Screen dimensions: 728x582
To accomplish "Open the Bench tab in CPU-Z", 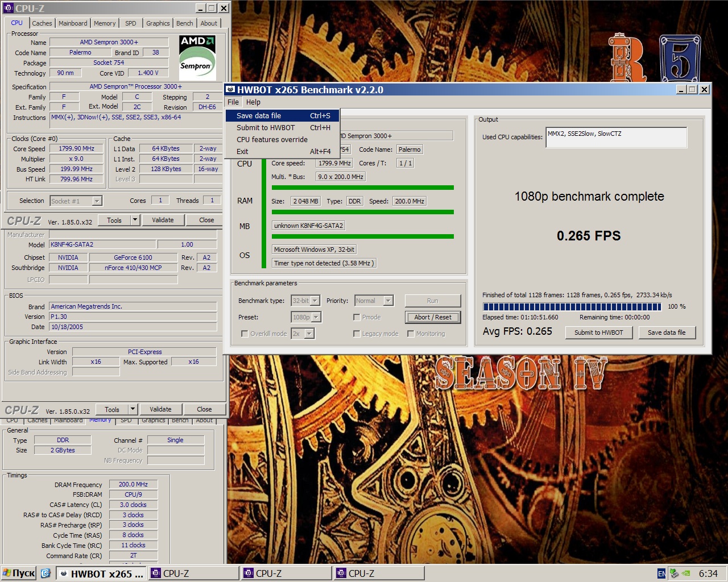I will click(184, 23).
